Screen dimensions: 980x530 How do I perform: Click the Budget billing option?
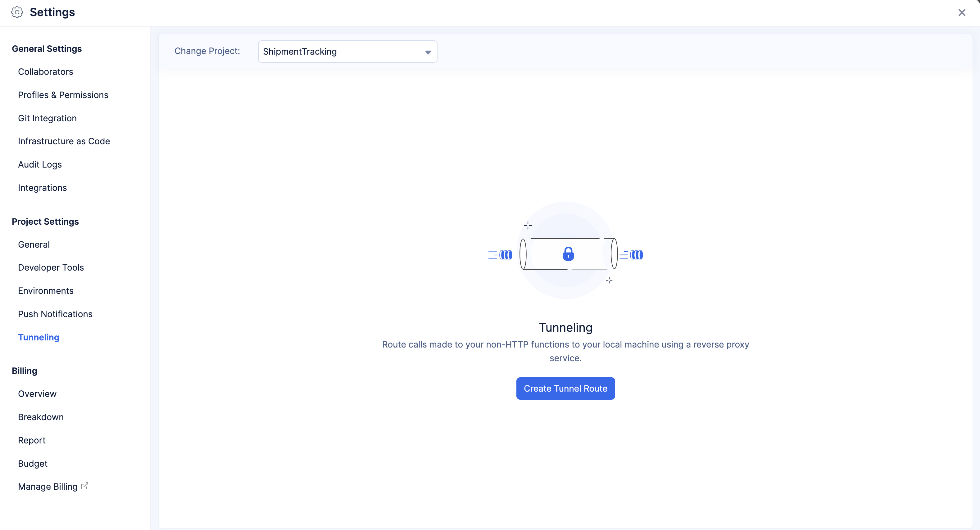point(33,463)
